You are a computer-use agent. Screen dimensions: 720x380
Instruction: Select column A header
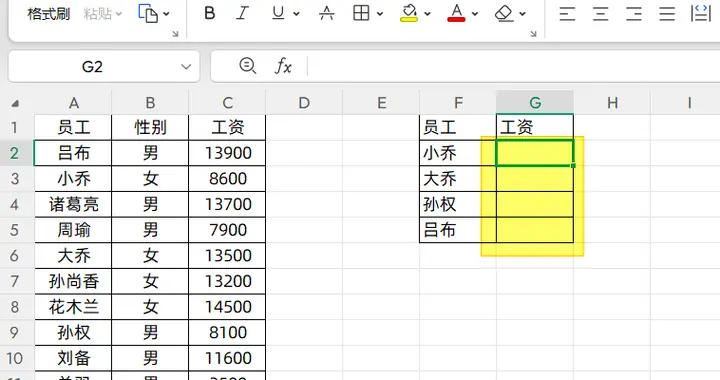pos(73,103)
